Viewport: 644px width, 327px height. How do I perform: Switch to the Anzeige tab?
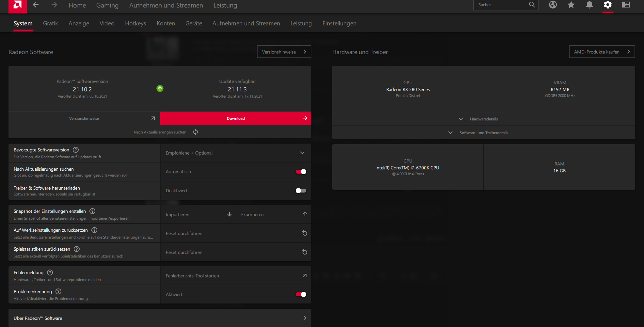point(79,23)
